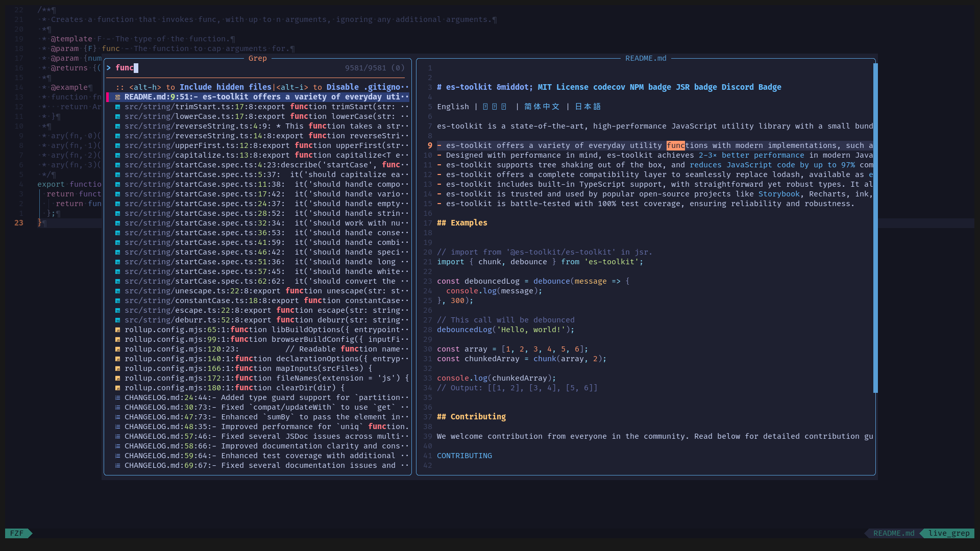Click the search input containing 'func'
980x551 pixels.
pyautogui.click(x=125, y=67)
